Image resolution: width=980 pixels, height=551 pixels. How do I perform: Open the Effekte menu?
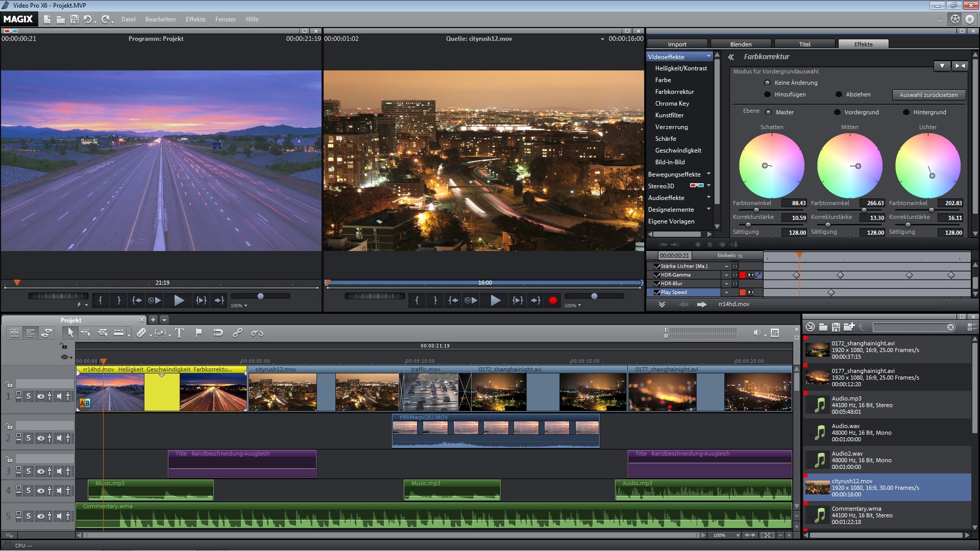pos(195,19)
